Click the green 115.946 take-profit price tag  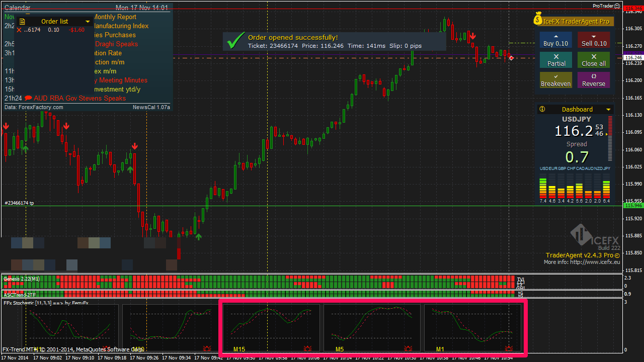[633, 206]
